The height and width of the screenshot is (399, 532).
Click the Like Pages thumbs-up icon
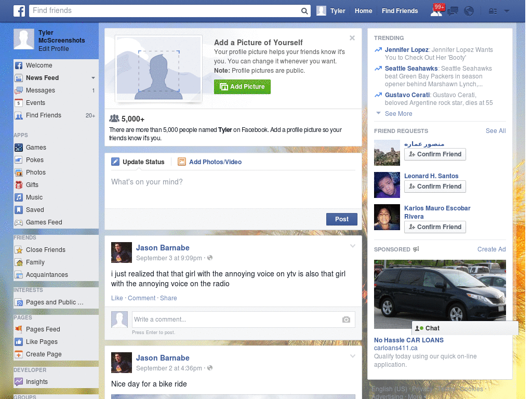19,342
